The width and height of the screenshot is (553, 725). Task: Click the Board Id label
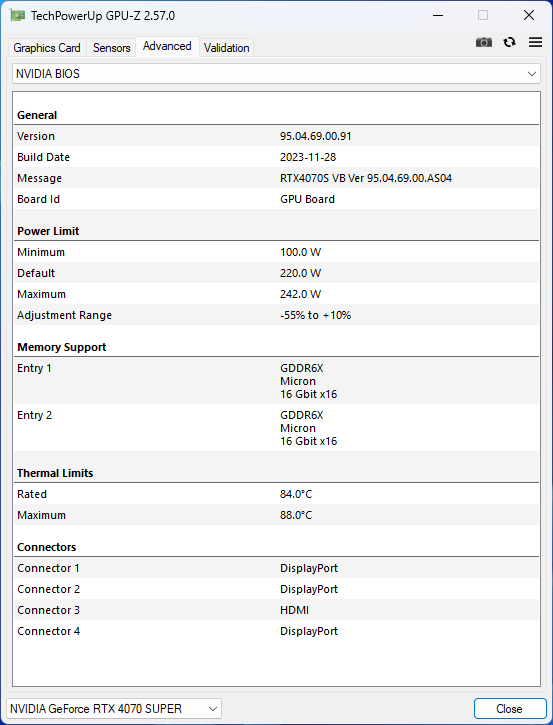tap(38, 199)
